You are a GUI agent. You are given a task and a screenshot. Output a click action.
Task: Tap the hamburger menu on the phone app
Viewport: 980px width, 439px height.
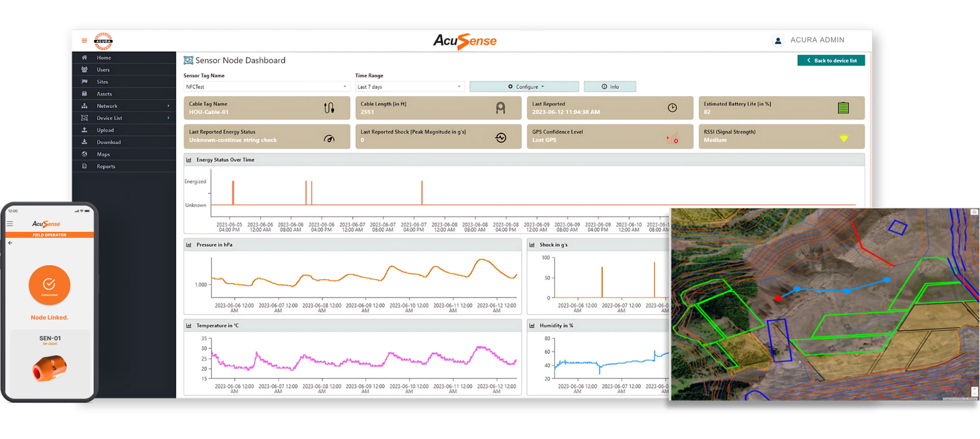[x=10, y=224]
